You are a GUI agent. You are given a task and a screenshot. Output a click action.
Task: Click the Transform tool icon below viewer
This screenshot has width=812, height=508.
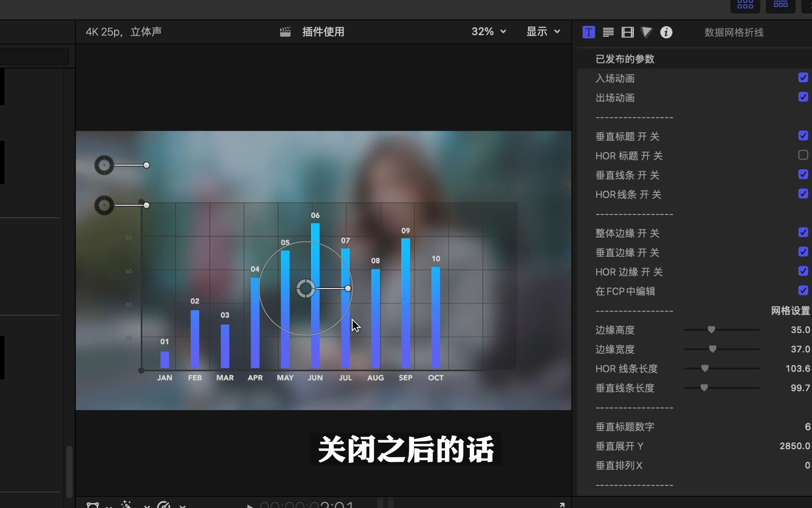[x=93, y=505]
